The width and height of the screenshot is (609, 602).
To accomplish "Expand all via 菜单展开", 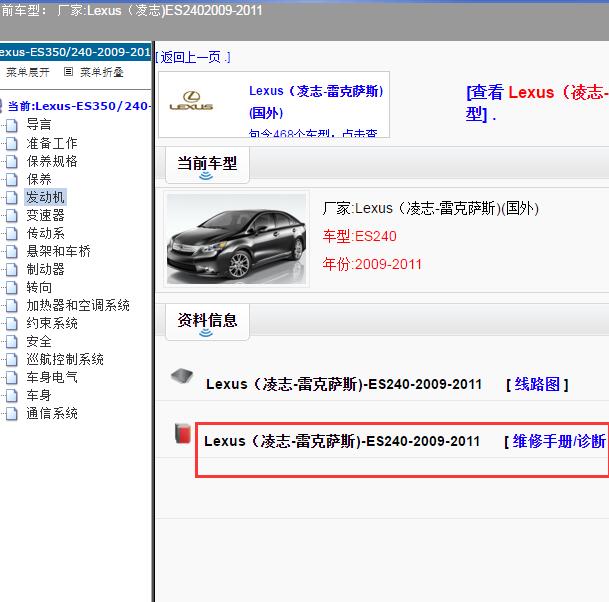I will point(28,72).
